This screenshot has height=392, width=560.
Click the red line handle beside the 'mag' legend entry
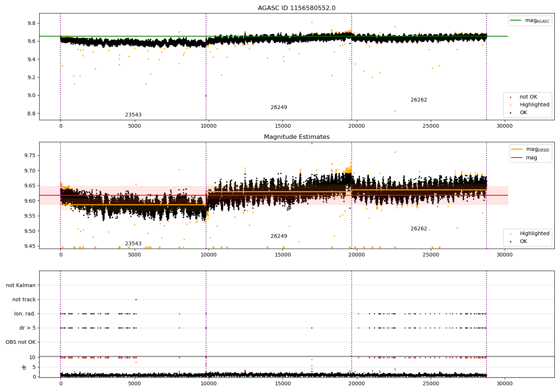517,158
